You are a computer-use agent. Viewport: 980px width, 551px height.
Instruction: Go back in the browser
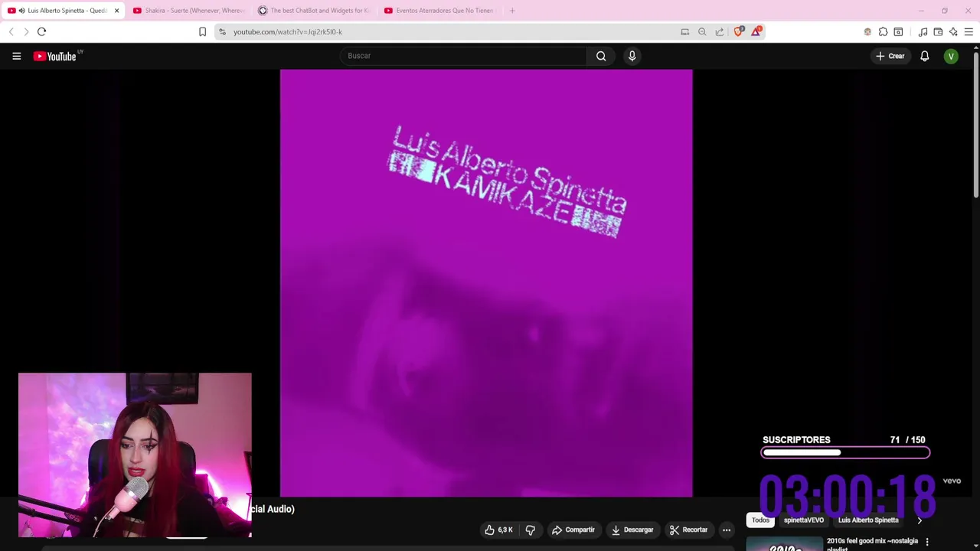coord(11,31)
